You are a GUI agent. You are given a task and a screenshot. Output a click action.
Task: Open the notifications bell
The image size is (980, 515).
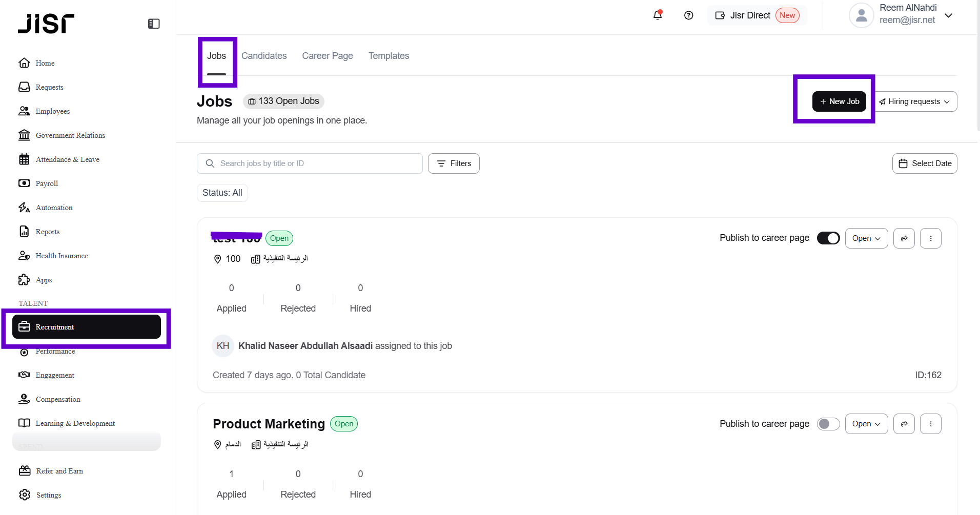[x=658, y=15]
